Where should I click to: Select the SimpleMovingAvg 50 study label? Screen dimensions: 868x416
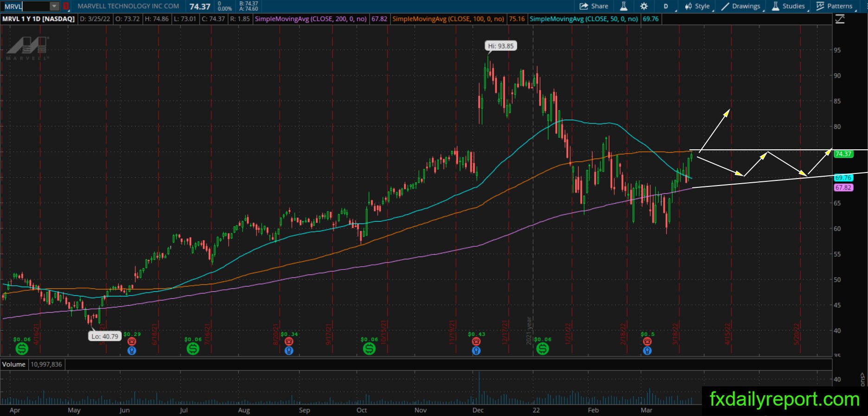point(584,19)
